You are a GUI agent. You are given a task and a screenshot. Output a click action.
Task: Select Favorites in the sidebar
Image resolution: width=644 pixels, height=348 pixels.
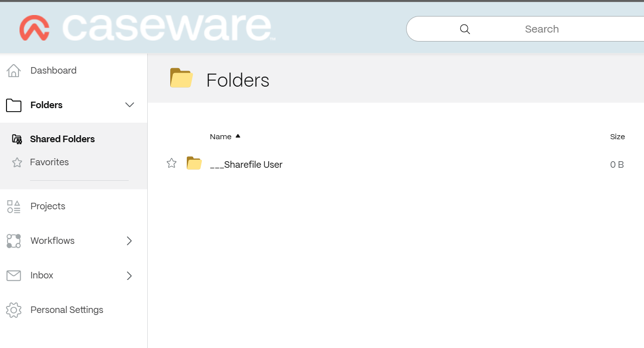(49, 162)
